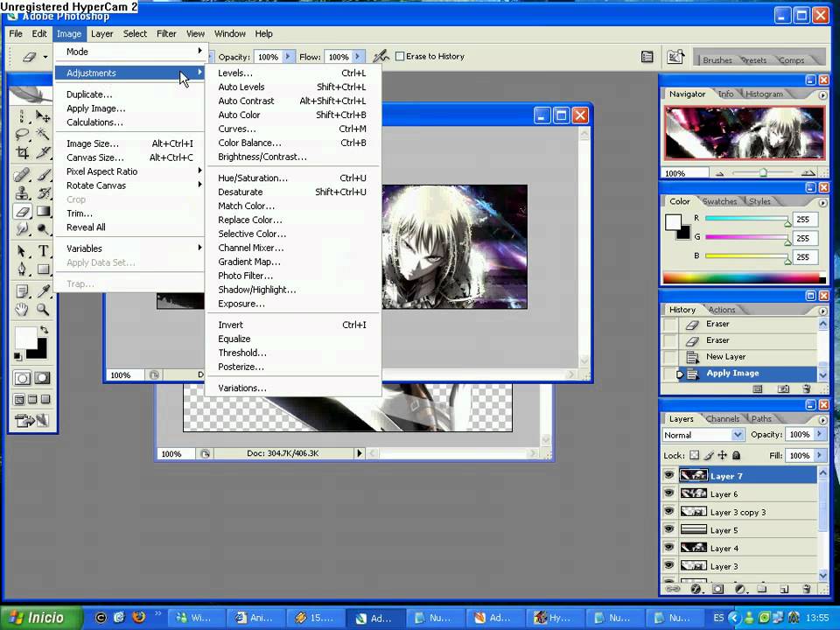The width and height of the screenshot is (840, 630).
Task: Select the Move tool
Action: [x=43, y=115]
